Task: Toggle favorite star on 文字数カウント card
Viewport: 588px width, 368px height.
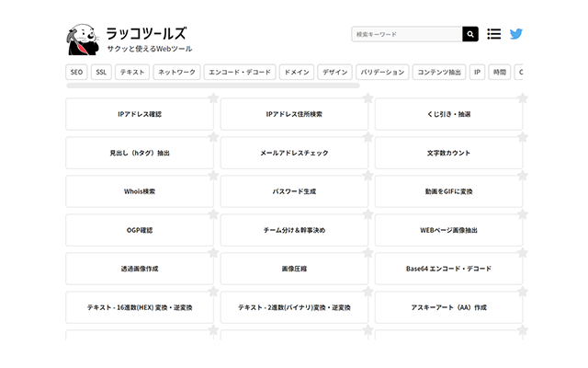Action: [x=522, y=138]
